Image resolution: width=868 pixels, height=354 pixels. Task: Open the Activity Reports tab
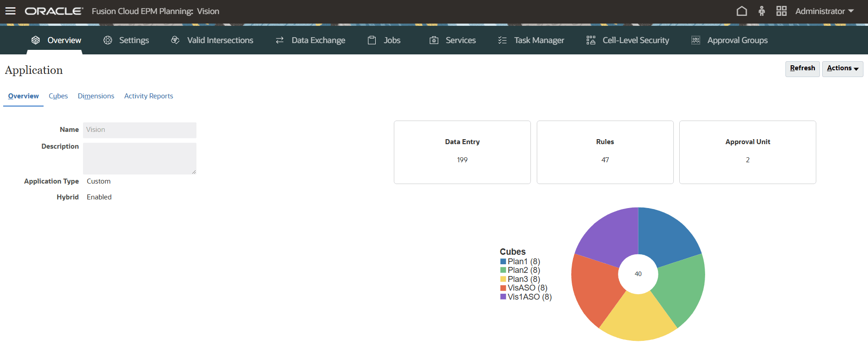149,96
